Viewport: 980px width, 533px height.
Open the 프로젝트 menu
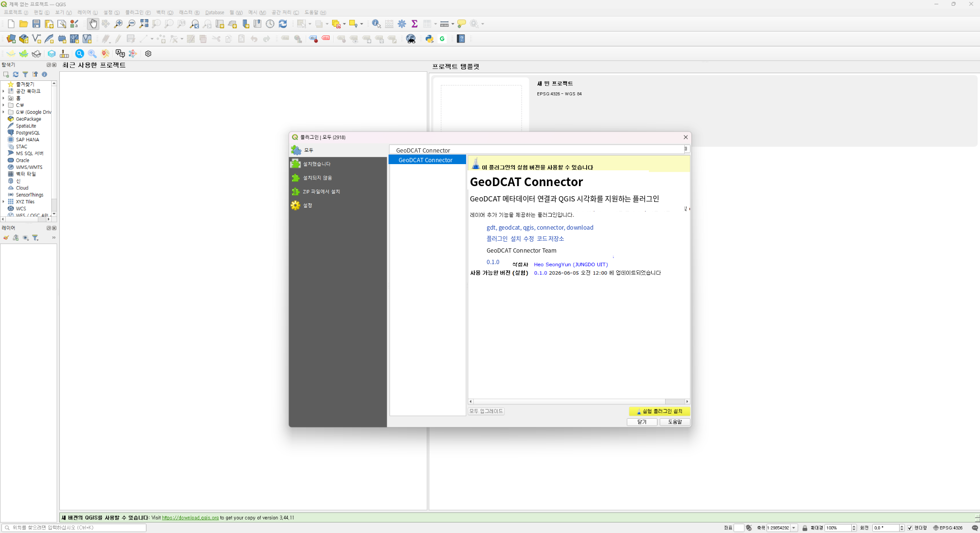[16, 12]
